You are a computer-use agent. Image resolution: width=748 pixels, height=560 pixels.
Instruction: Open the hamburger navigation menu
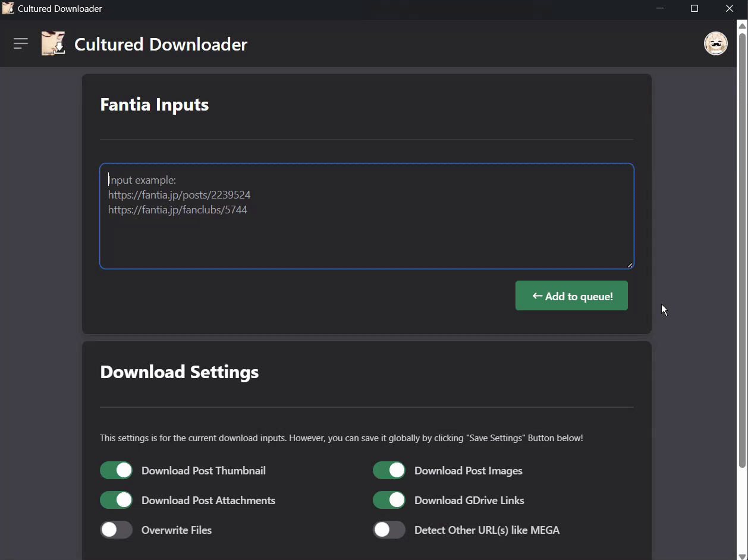coord(21,43)
